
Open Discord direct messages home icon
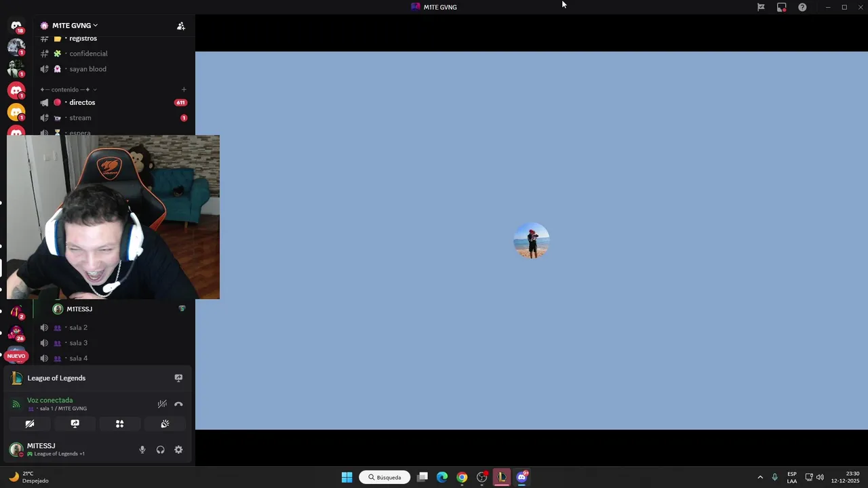(x=16, y=26)
